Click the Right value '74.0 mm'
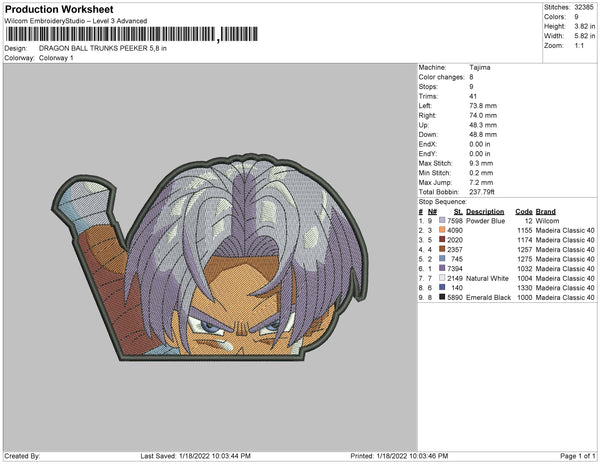The width and height of the screenshot is (600, 464). pos(483,116)
